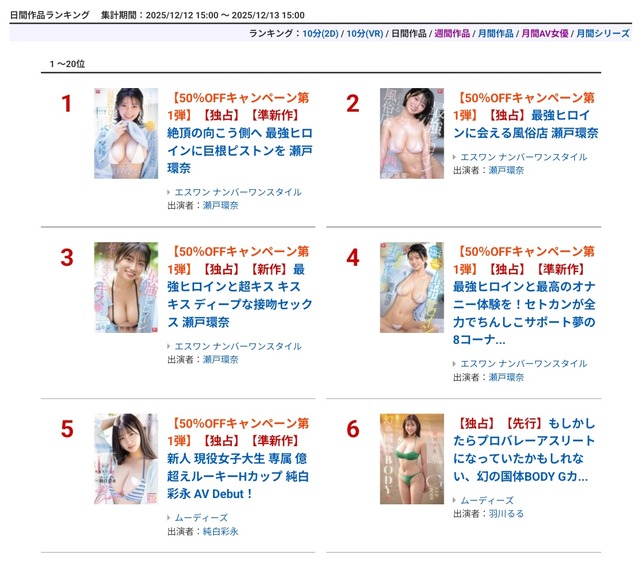
Task: Click ムーディーズ maker link under rank 5
Action: (x=201, y=518)
